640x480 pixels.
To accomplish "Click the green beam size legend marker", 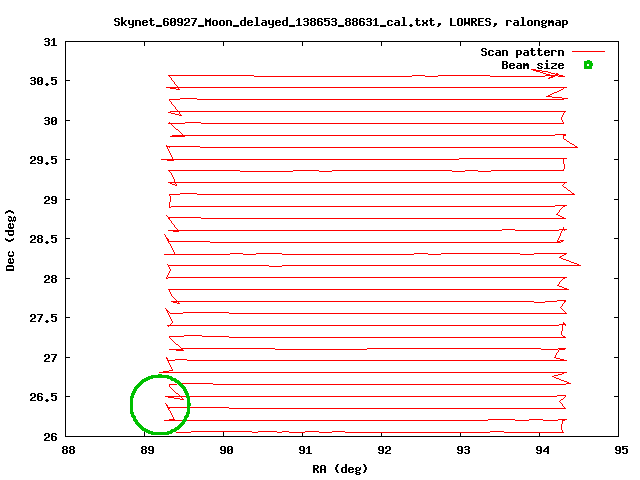I will [588, 64].
